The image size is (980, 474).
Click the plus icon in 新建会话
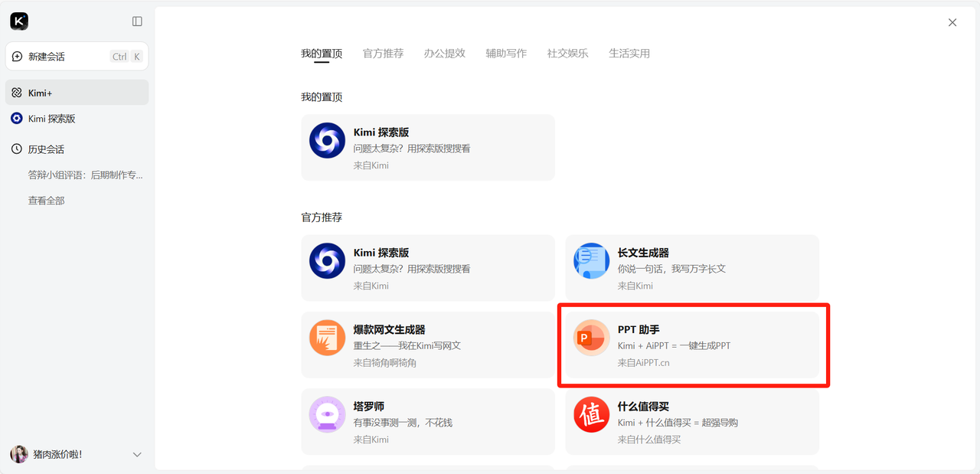(x=18, y=57)
